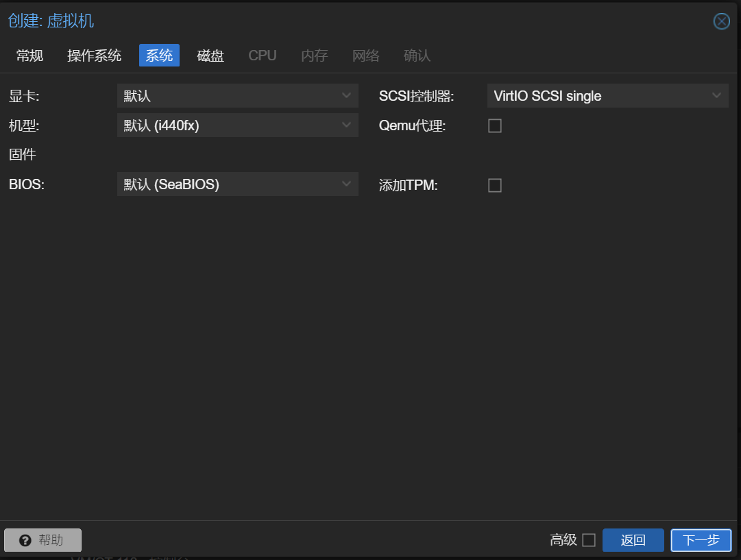Click the BIOS field showing 默认 (SeaBIOS)

point(238,184)
